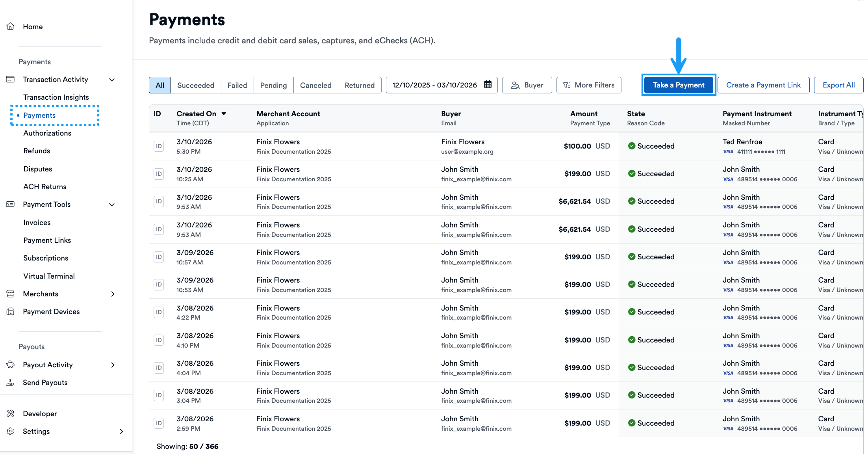Click the Merchants sidebar icon
This screenshot has width=868, height=454.
click(x=10, y=294)
